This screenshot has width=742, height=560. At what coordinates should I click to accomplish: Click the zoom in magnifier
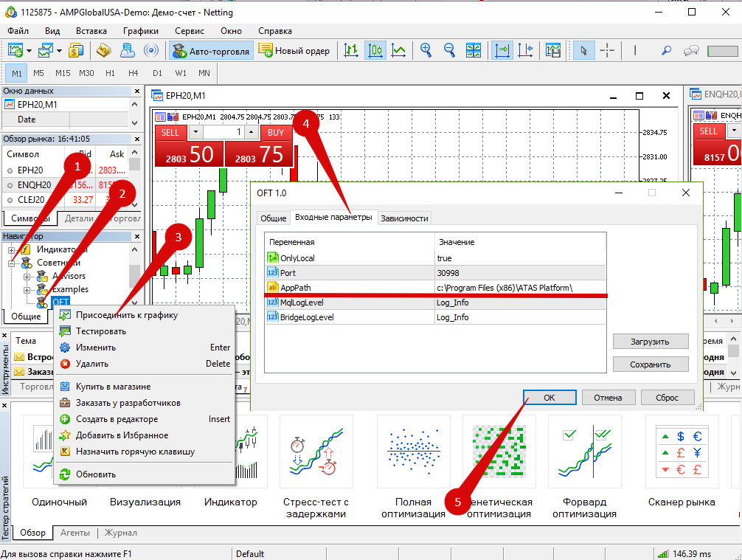426,50
